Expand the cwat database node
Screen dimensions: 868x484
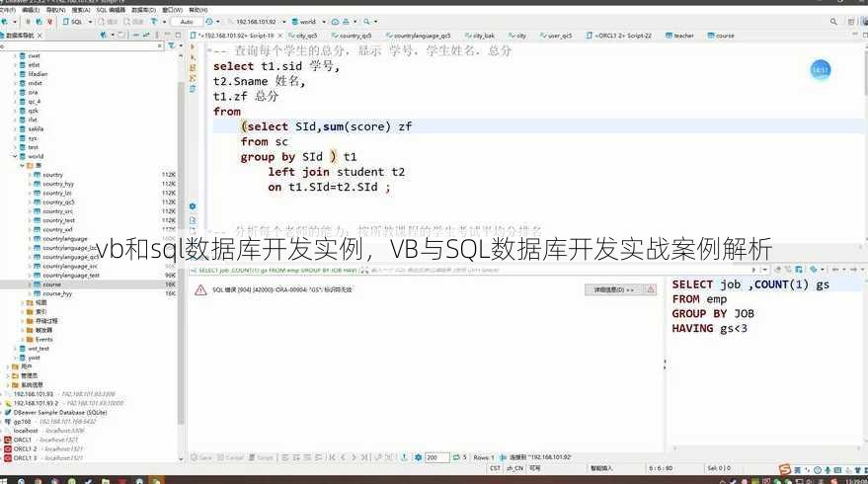tap(15, 56)
